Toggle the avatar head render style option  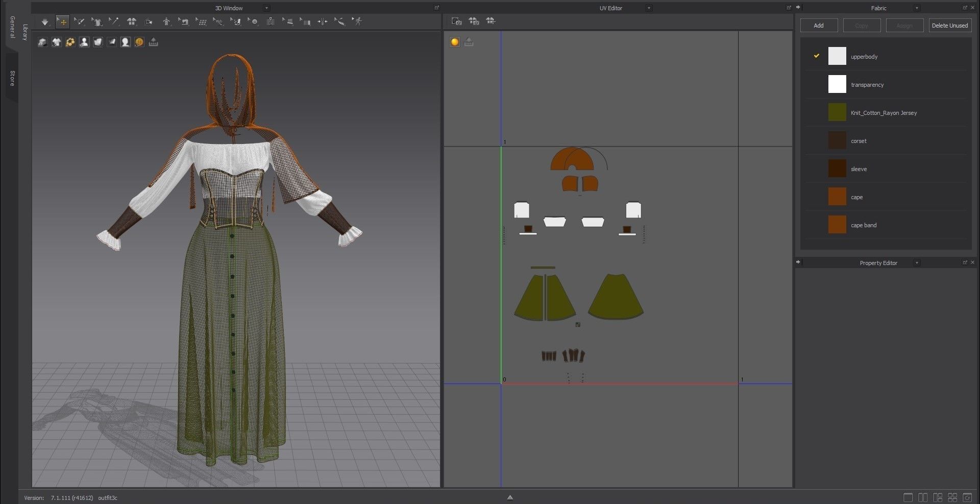click(126, 42)
